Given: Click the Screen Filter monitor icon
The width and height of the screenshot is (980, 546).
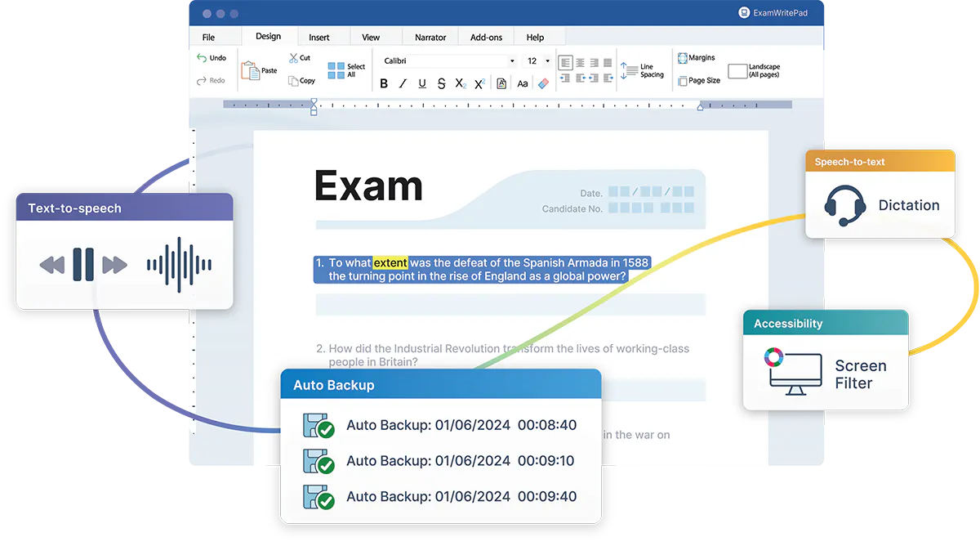Looking at the screenshot, I should click(793, 372).
